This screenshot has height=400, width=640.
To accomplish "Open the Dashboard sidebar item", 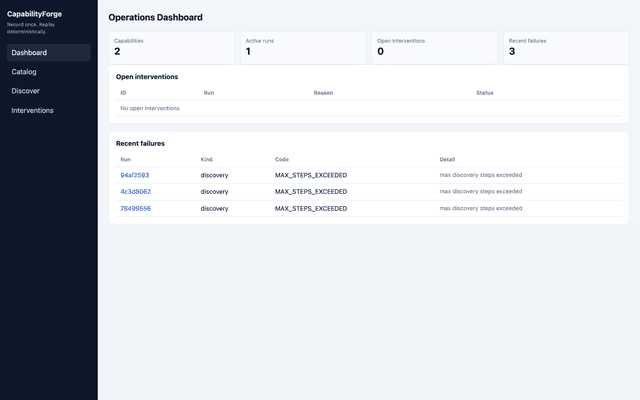I will [x=49, y=53].
